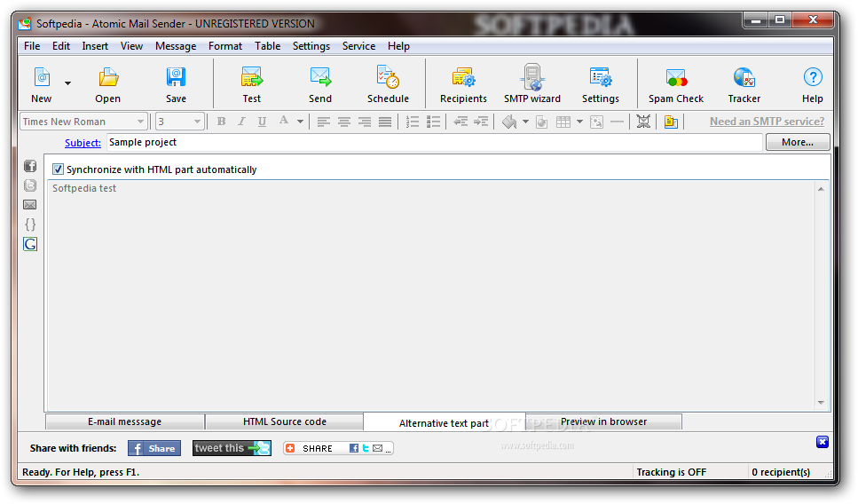Open the fill color dropdown arrow
The image size is (858, 504).
(525, 122)
